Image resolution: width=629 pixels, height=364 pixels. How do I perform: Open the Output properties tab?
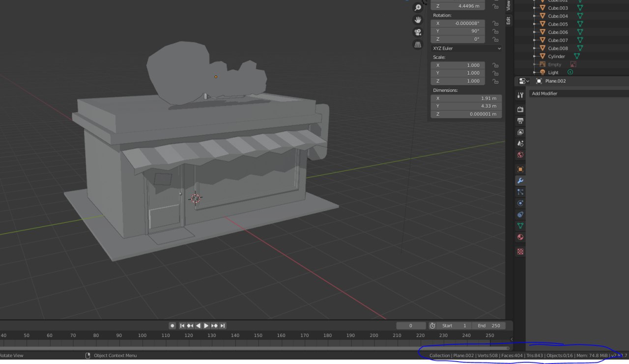[x=520, y=120]
